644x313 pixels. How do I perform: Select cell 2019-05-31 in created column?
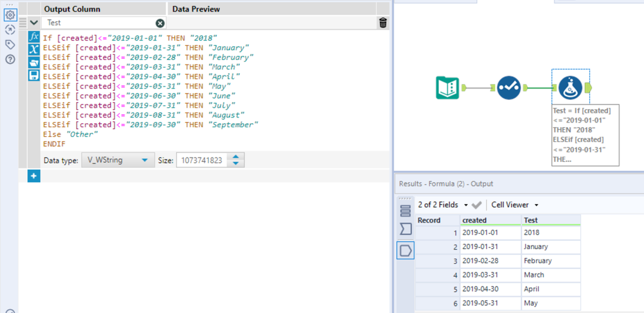point(491,303)
